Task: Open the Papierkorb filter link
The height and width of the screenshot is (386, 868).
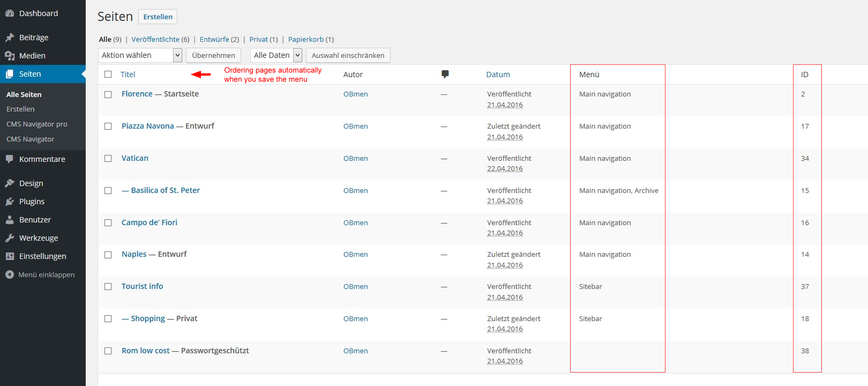Action: pyautogui.click(x=306, y=39)
